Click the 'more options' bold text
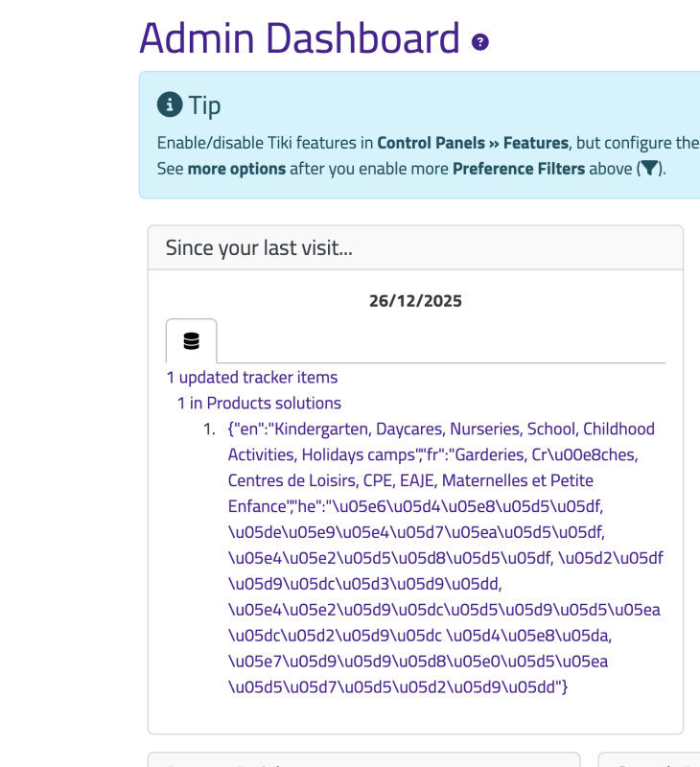Image resolution: width=700 pixels, height=767 pixels. pyautogui.click(x=237, y=169)
